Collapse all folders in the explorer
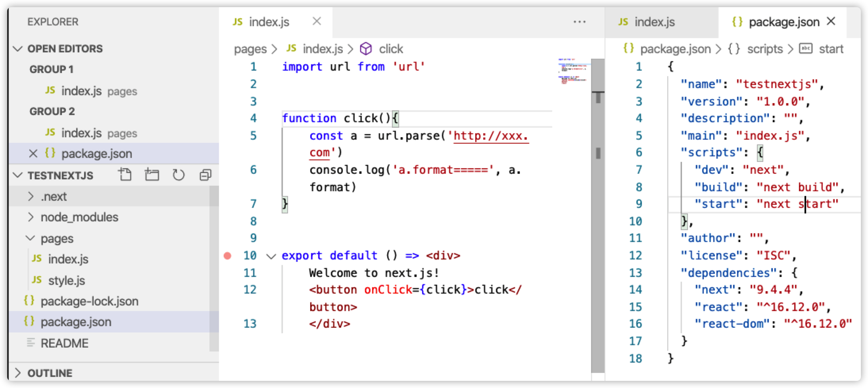Image resolution: width=868 pixels, height=388 pixels. [x=205, y=175]
